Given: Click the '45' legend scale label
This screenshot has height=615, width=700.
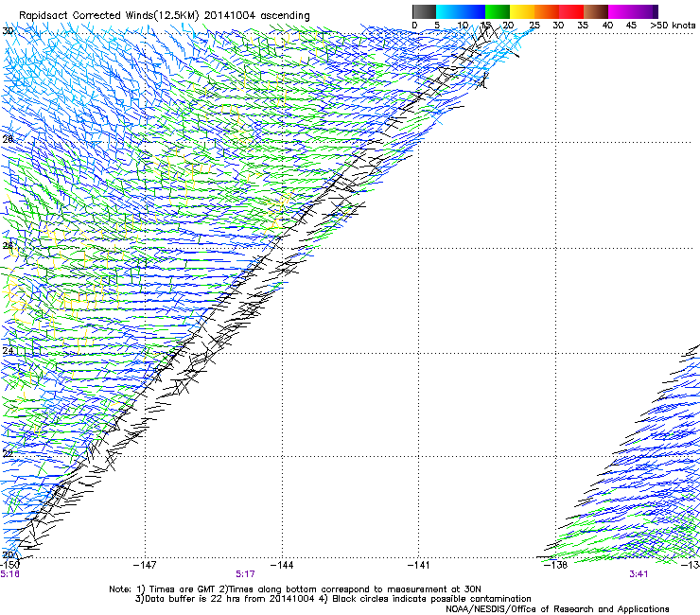Looking at the screenshot, I should (631, 25).
